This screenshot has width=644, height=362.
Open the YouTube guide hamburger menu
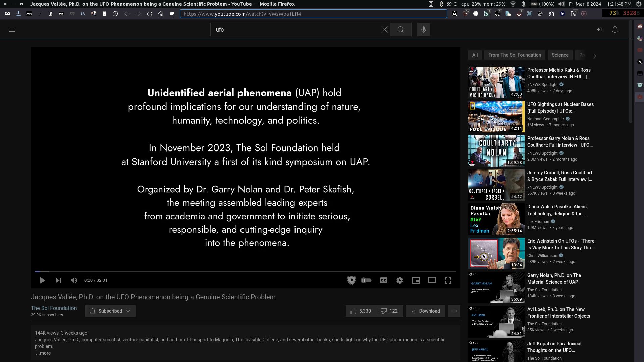pos(12,29)
